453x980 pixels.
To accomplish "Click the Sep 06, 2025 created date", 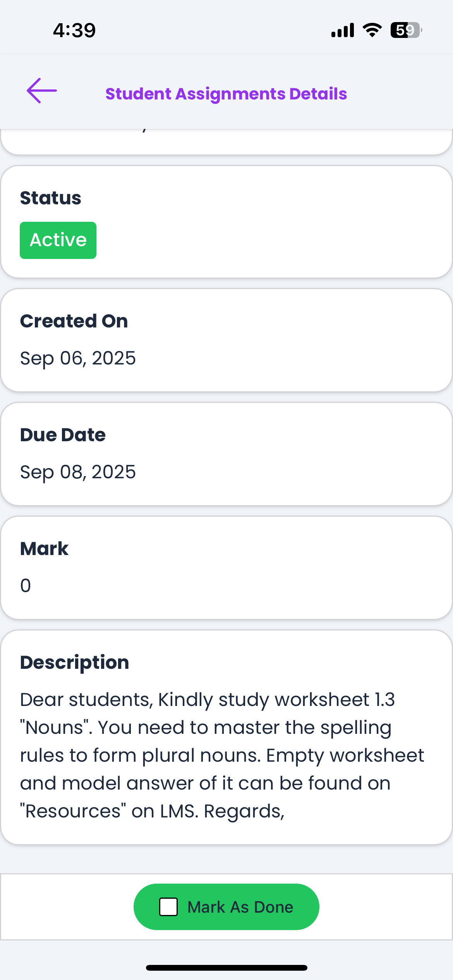I will tap(78, 358).
